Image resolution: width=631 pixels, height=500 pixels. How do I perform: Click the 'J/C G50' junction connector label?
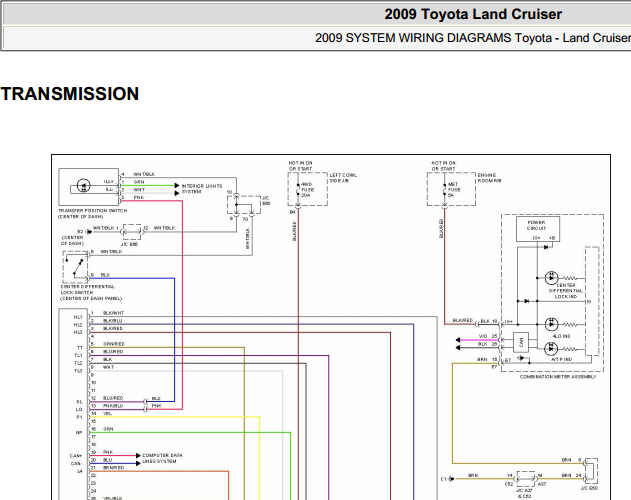pyautogui.click(x=589, y=488)
